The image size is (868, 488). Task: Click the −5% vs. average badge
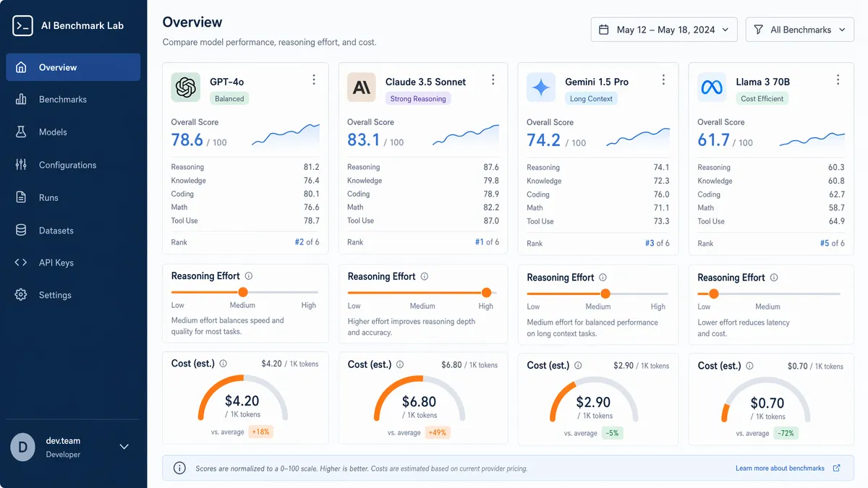tap(612, 434)
